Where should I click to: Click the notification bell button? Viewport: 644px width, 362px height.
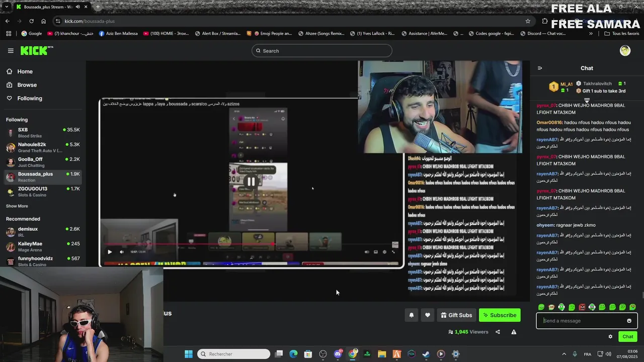pos(411,315)
